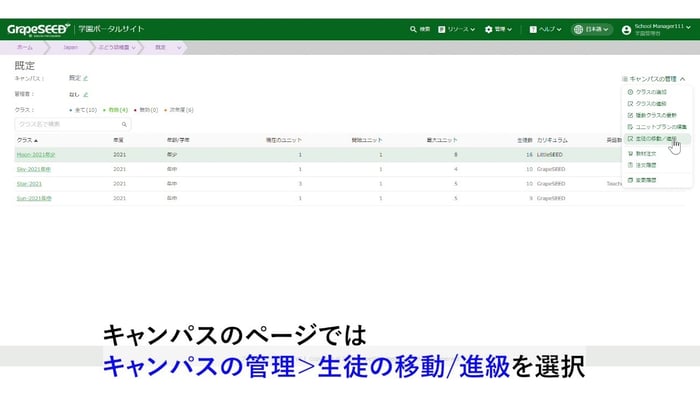Open the Star-2021 class link

[x=29, y=184]
